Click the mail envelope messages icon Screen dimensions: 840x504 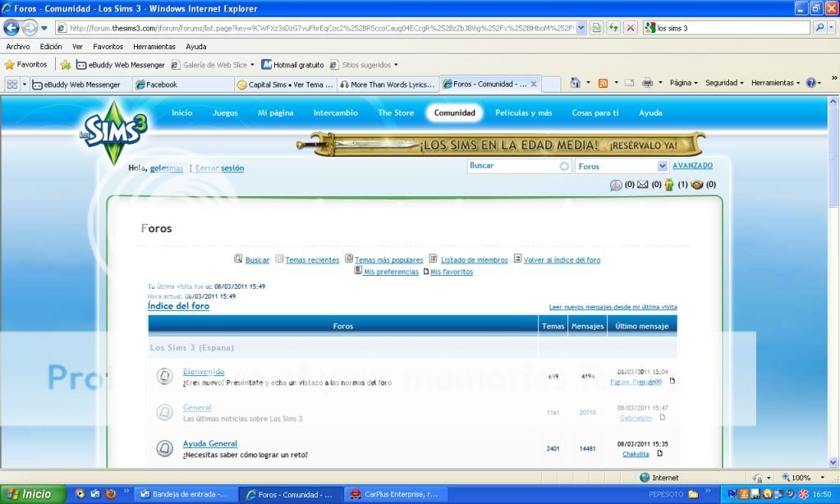pos(643,185)
